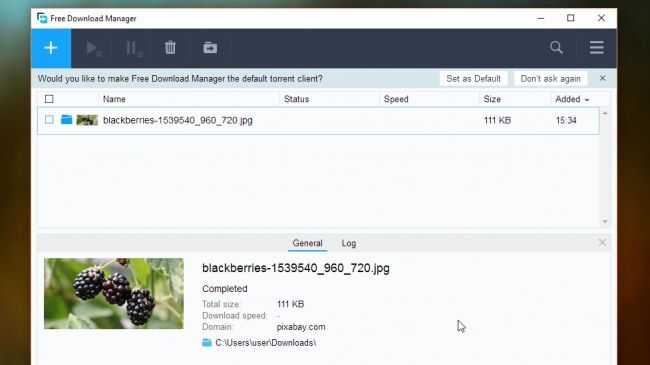Image resolution: width=650 pixels, height=365 pixels.
Task: Click 15:34 added time cell
Action: coord(566,120)
